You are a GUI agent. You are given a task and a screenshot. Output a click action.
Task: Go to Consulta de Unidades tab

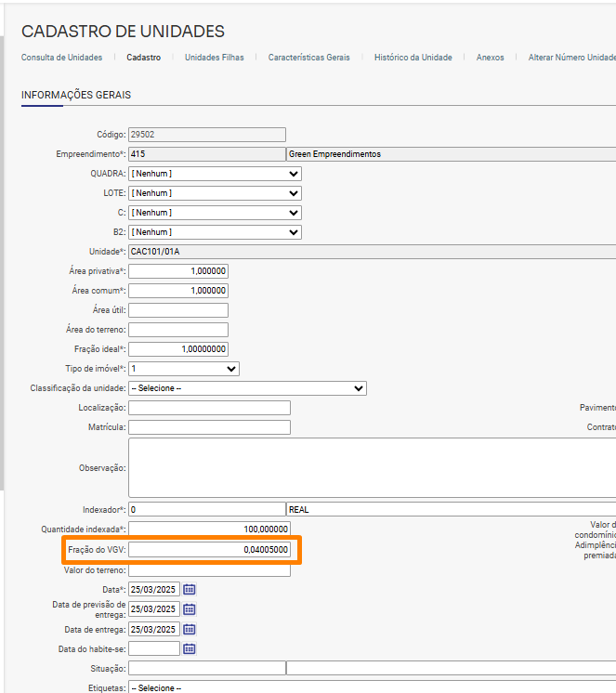(62, 58)
